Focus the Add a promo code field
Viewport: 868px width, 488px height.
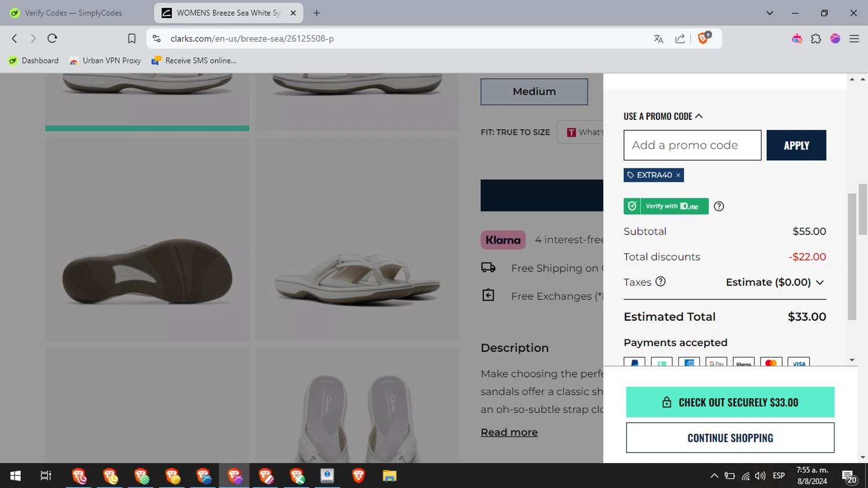[692, 145]
